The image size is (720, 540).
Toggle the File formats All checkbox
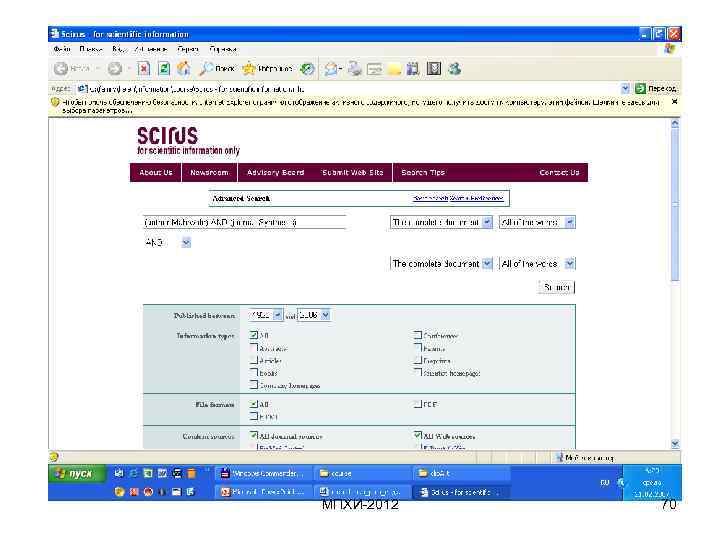coord(254,404)
